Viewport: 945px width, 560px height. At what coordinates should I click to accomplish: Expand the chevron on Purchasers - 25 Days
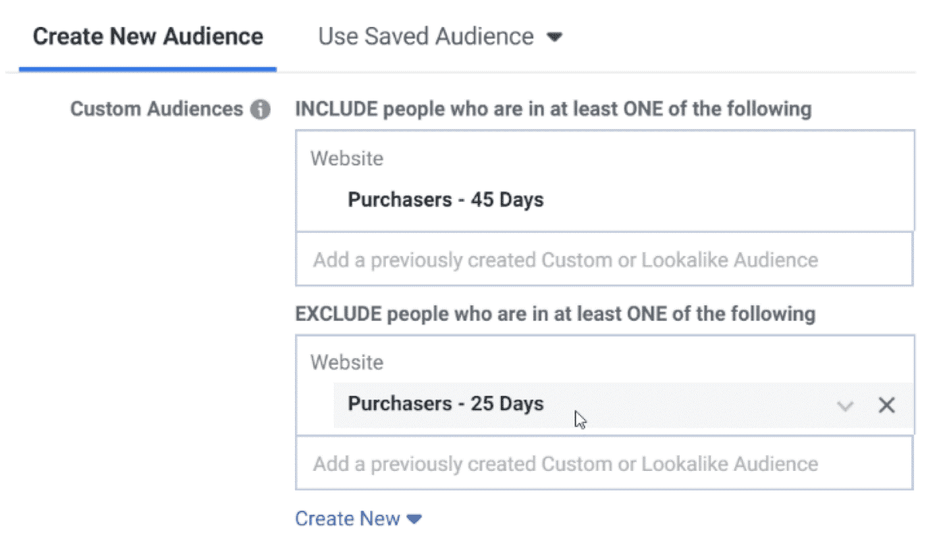click(845, 405)
